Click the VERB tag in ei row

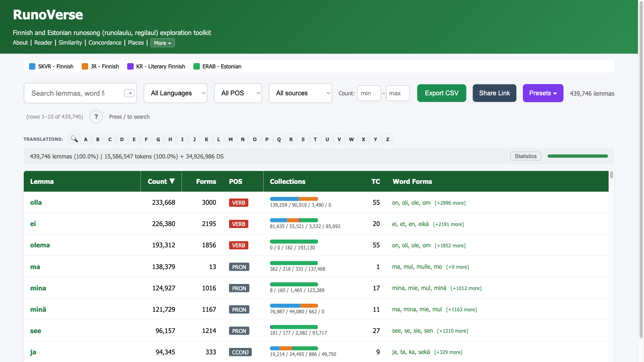click(x=239, y=224)
